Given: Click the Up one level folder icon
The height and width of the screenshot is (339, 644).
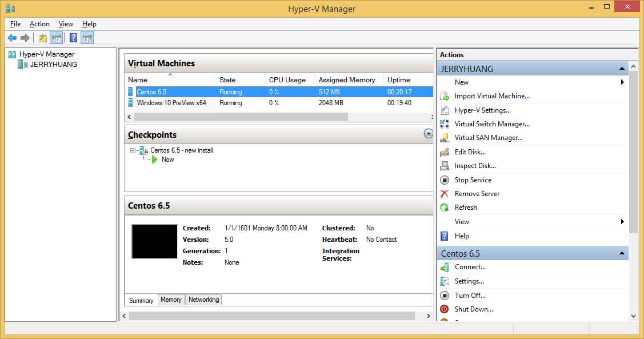Looking at the screenshot, I should [x=42, y=38].
